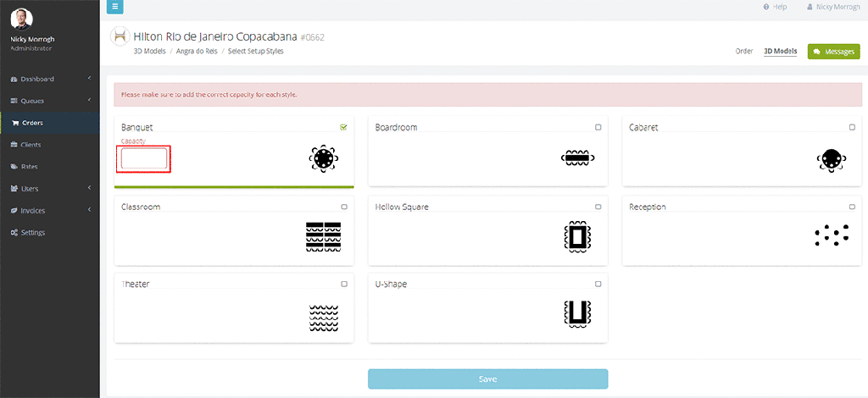Screen dimensions: 868x398
Task: Click the Users group icon
Action: point(14,189)
